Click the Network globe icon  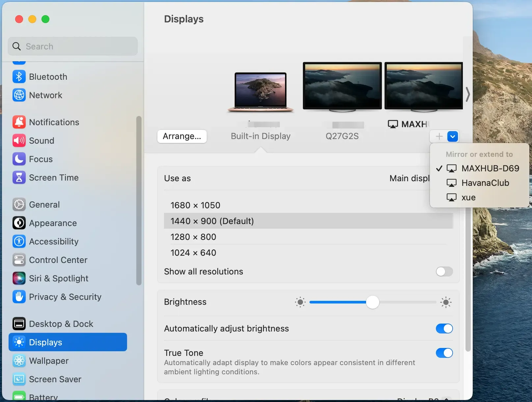[19, 95]
